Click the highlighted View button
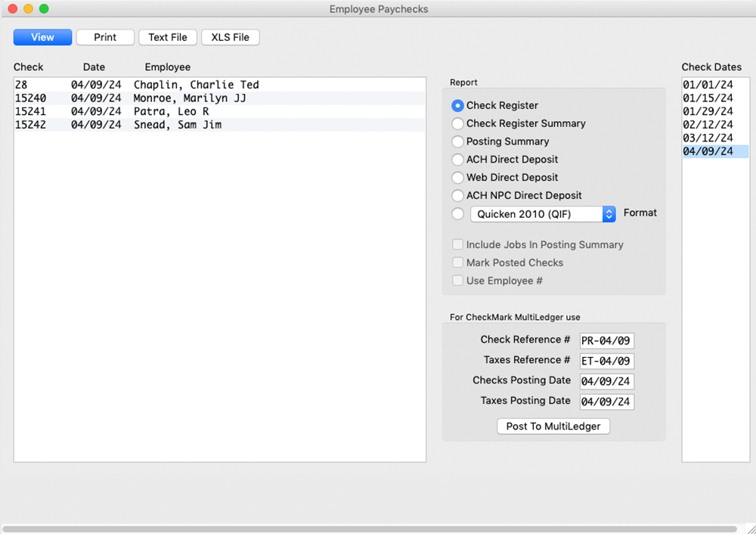Viewport: 756px width, 534px height. (x=42, y=36)
